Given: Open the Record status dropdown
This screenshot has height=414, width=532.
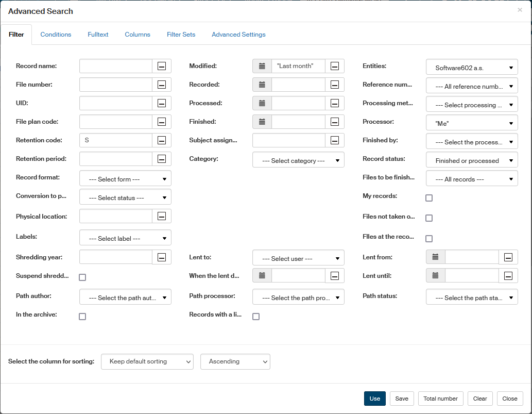Looking at the screenshot, I should click(x=472, y=161).
